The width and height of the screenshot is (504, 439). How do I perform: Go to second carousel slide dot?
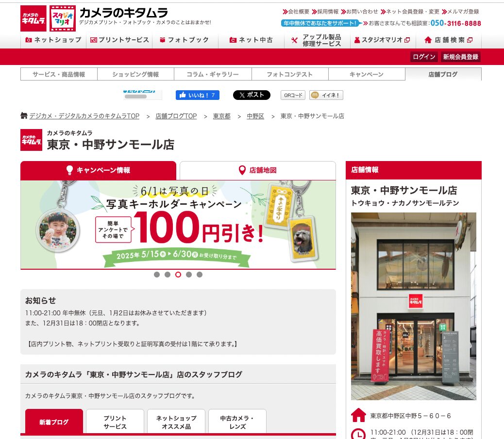168,275
